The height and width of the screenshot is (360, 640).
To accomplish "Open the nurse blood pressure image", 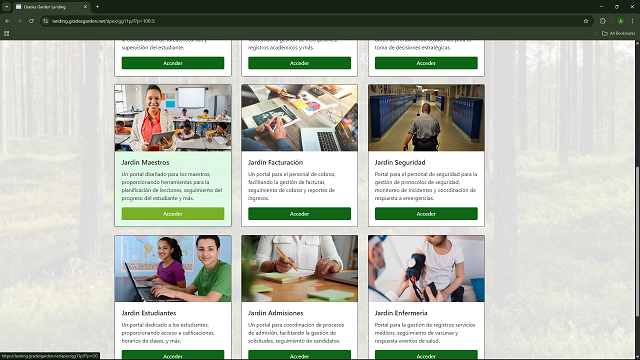I will point(426,269).
